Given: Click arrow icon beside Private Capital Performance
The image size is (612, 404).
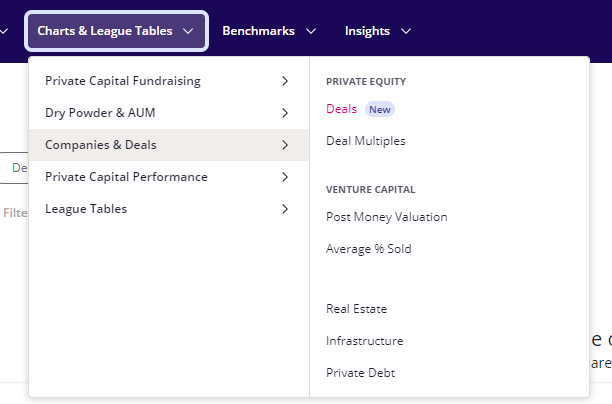Looking at the screenshot, I should coord(285,177).
